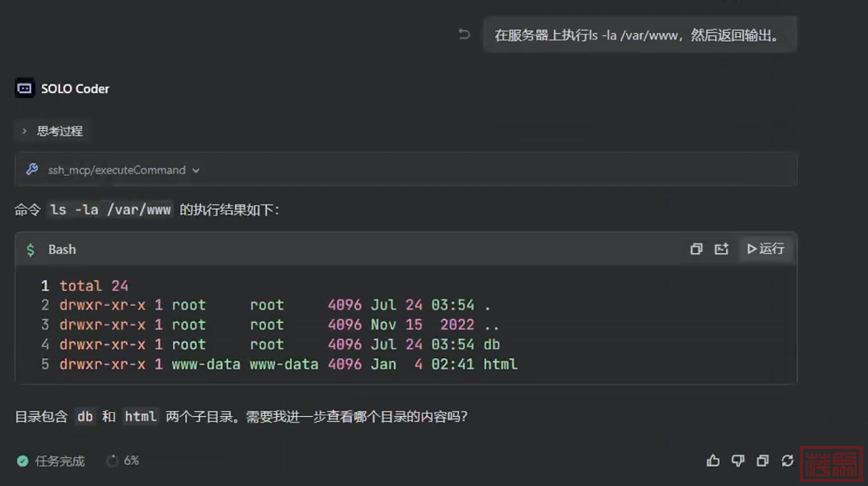Viewport: 868px width, 486px height.
Task: Copy the Bash code block contents
Action: [x=696, y=249]
